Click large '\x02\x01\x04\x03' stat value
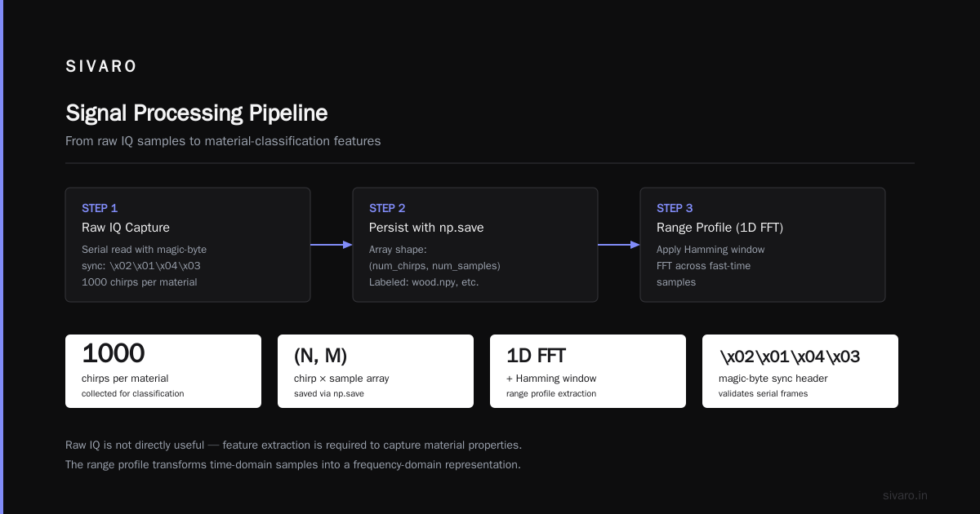Viewport: 980px width, 514px height. click(789, 357)
